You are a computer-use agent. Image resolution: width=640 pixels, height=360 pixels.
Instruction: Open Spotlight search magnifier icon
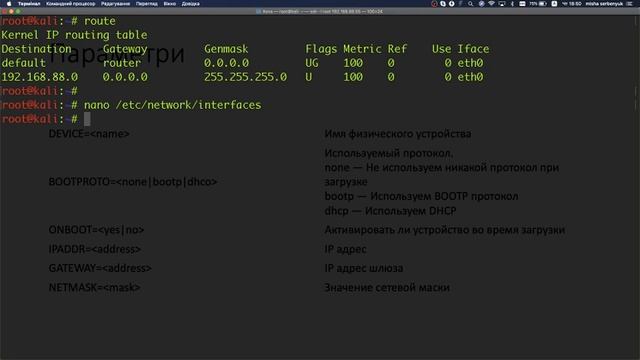tap(471, 4)
